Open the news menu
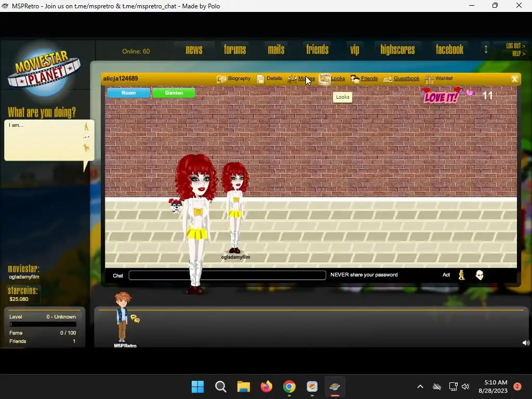Image resolution: width=532 pixels, height=399 pixels. point(194,50)
